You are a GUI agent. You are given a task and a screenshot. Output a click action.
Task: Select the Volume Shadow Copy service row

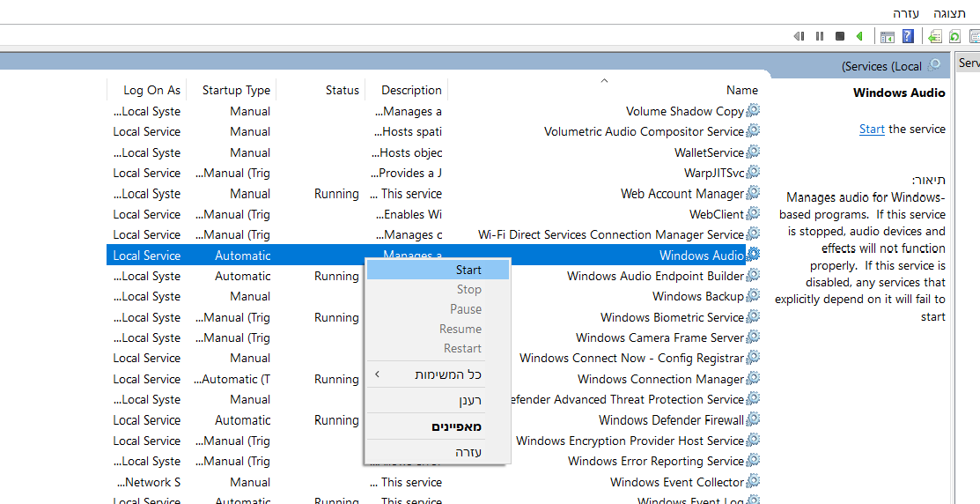684,111
